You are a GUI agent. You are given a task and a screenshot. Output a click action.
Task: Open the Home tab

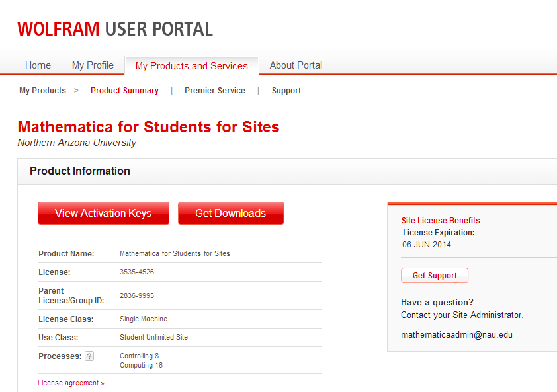click(38, 65)
